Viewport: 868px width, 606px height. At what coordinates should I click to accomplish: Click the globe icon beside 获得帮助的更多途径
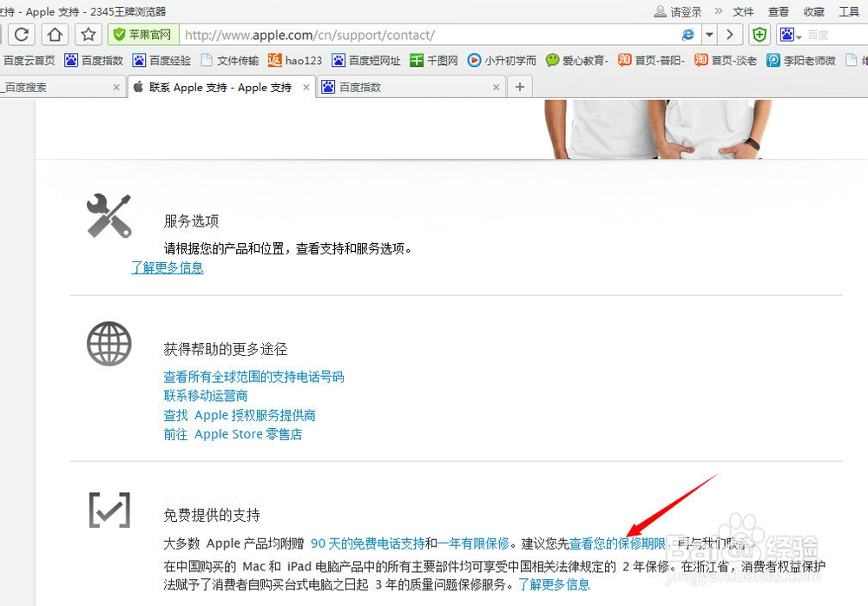pos(109,344)
